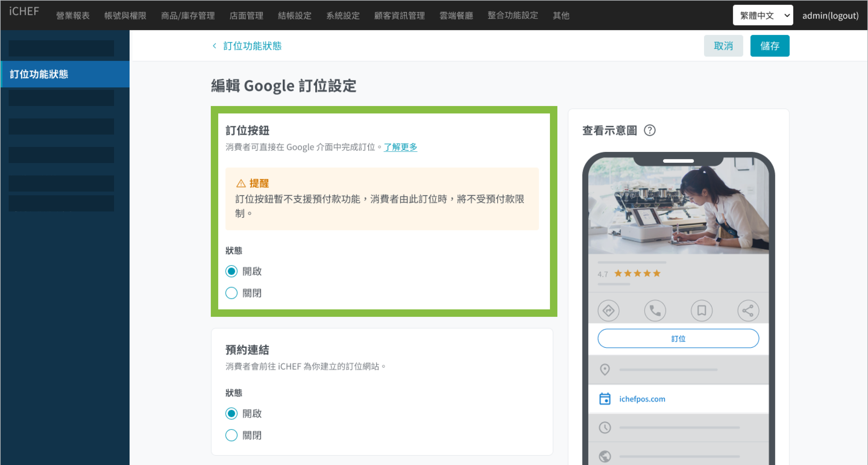Select 開啟 under 訂位按鈕 status

click(232, 271)
